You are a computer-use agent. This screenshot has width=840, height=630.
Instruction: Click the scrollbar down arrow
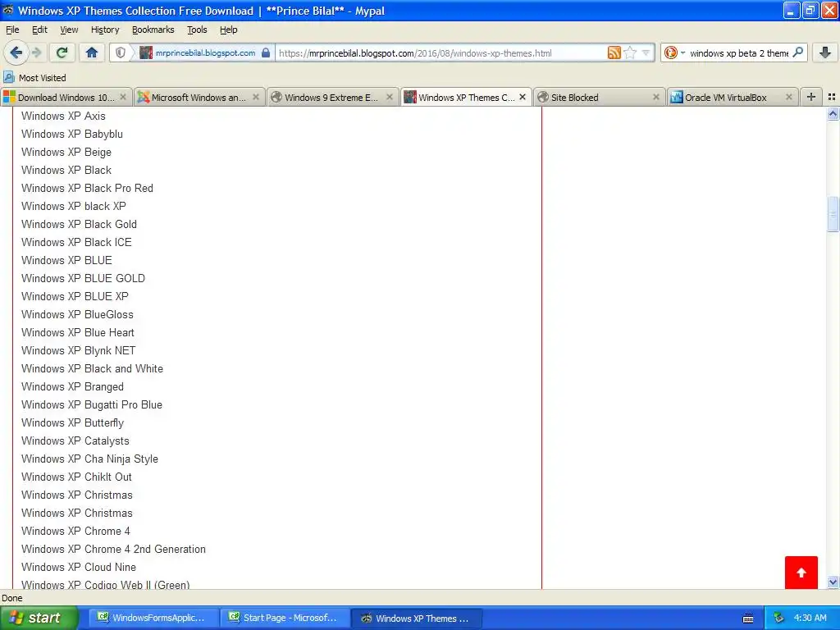[x=833, y=582]
